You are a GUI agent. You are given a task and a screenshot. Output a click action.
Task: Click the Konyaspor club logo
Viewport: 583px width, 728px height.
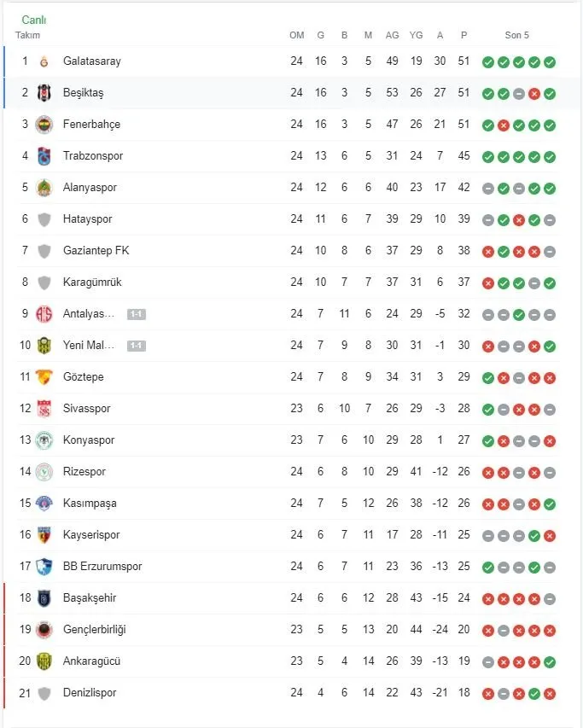[44, 440]
